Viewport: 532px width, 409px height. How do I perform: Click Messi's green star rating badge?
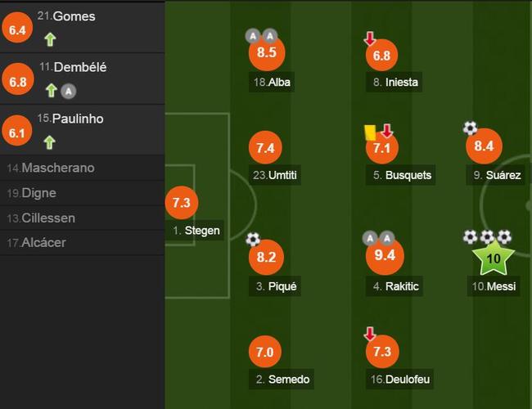[x=494, y=258]
